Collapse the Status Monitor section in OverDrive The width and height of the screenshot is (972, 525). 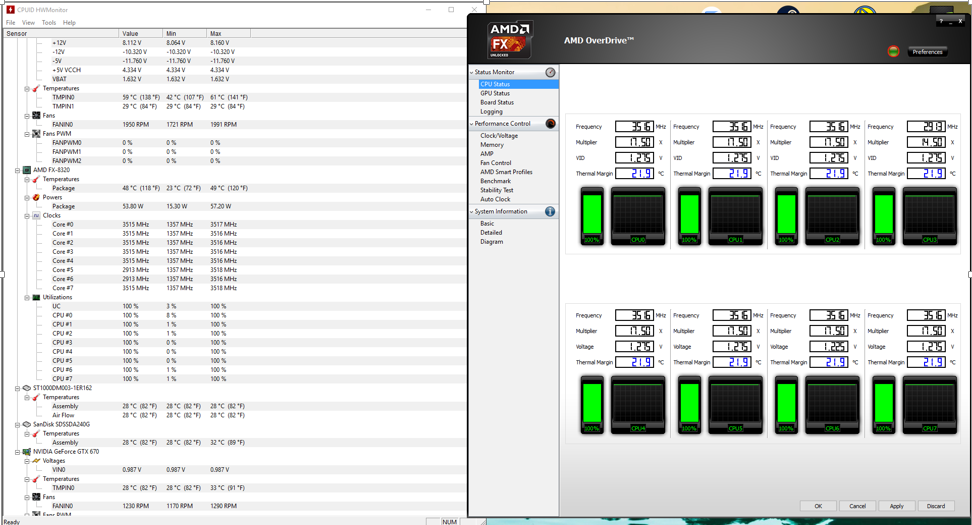click(x=472, y=73)
